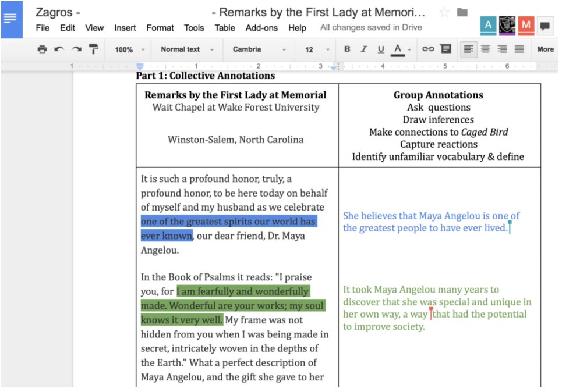Click blue annotation 'She believes that Maya Angelou'

[412, 216]
